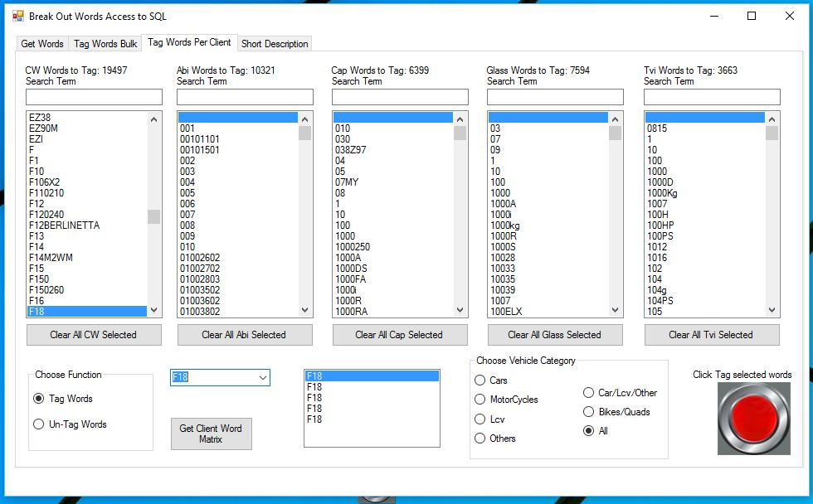Click the Tvi list scroll-down arrow
Screen dimensions: 813x504
(x=772, y=310)
